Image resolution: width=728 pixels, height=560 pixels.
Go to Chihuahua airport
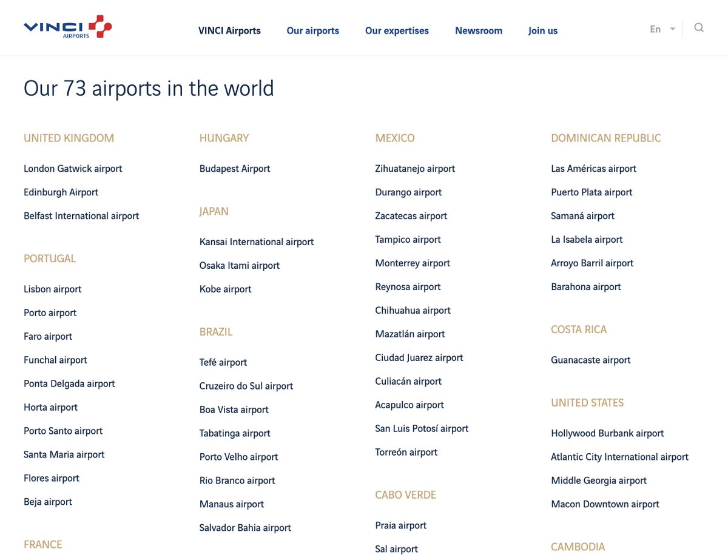coord(413,311)
